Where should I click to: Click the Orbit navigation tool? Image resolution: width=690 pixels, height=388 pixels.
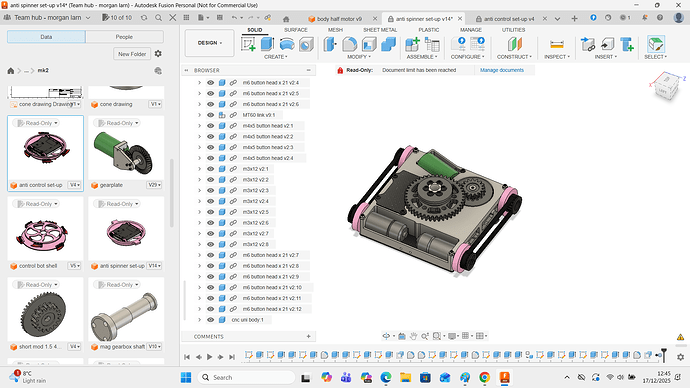coord(386,336)
